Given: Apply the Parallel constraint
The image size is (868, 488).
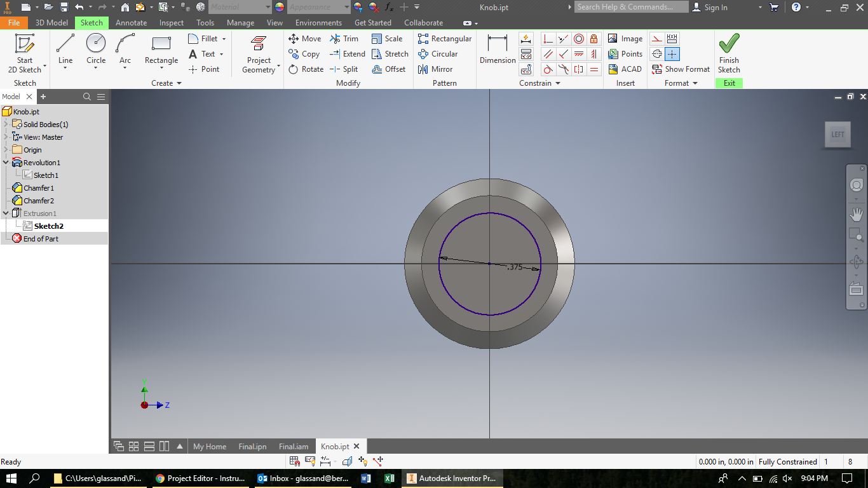Looking at the screenshot, I should tap(548, 54).
